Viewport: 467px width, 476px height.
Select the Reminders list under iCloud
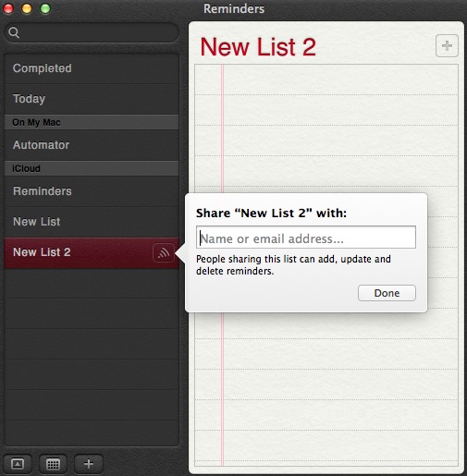(92, 191)
